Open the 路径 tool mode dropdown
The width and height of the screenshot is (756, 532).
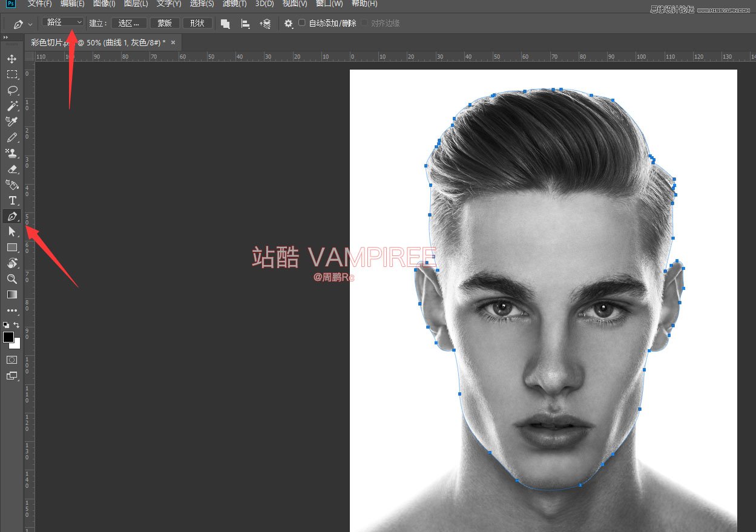pyautogui.click(x=64, y=22)
